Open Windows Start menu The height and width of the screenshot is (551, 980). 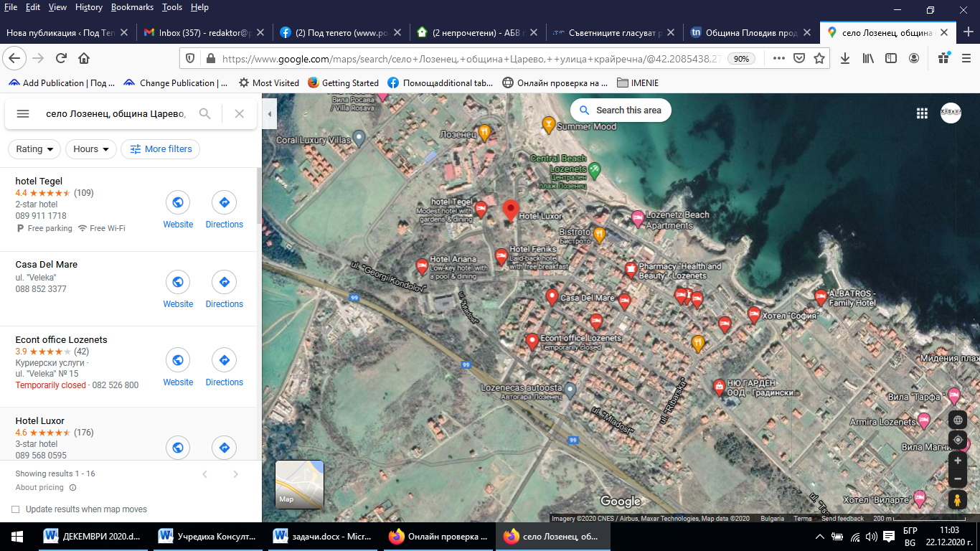[x=17, y=536]
